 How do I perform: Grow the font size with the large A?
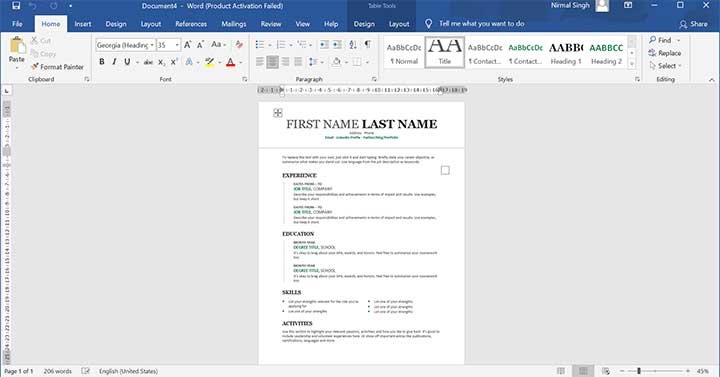click(x=187, y=45)
